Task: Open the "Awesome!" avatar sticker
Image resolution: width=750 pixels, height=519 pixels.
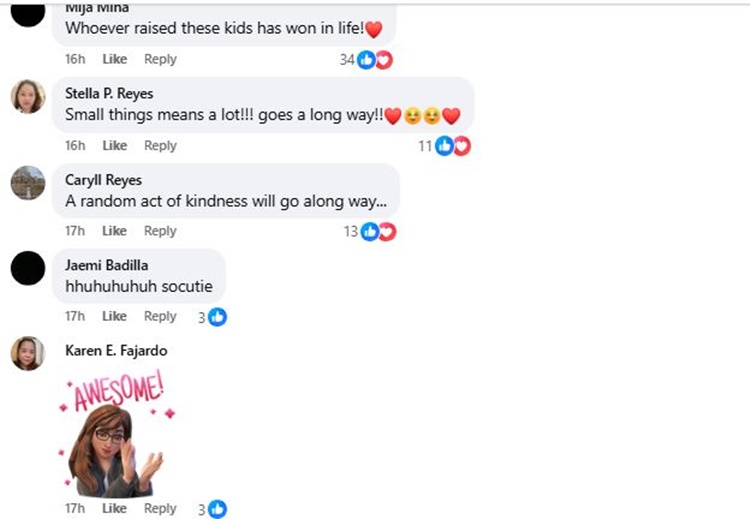Action: pos(116,435)
